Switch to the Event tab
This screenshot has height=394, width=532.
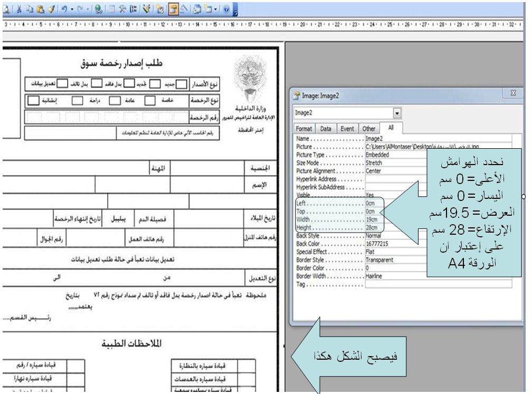(x=347, y=129)
